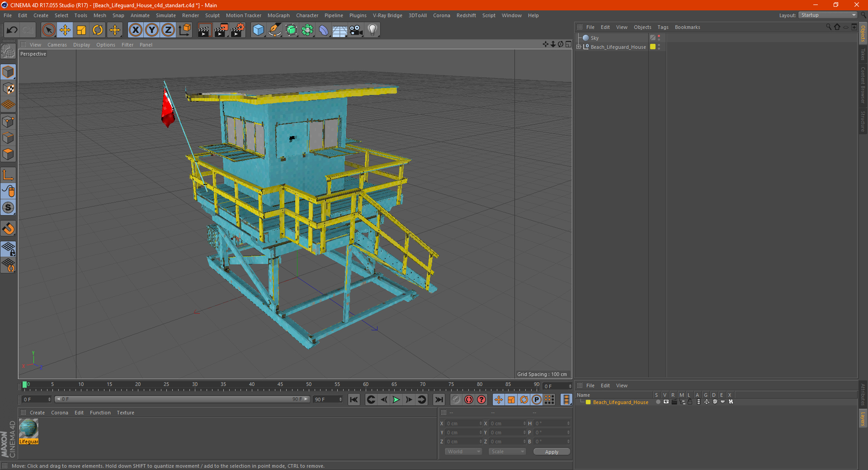
Task: Add a Subdivision Surface generator
Action: [x=291, y=30]
